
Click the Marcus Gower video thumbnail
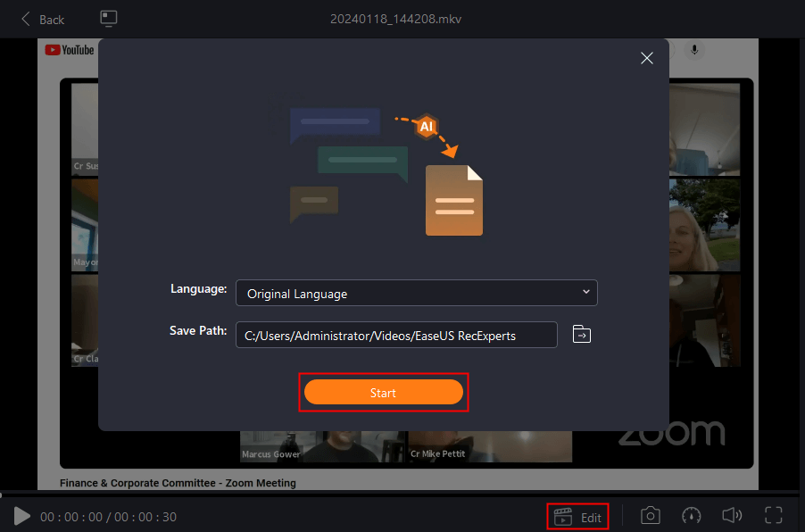(x=323, y=446)
